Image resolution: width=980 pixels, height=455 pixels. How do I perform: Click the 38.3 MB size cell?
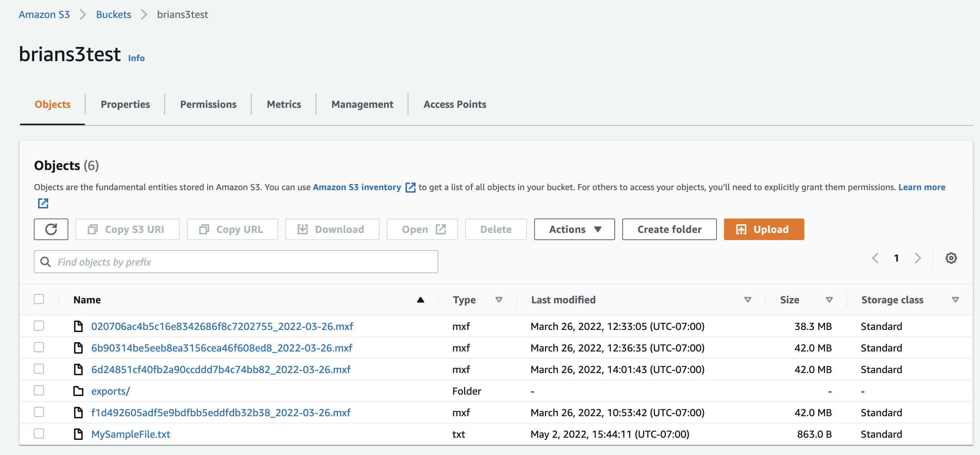click(813, 326)
